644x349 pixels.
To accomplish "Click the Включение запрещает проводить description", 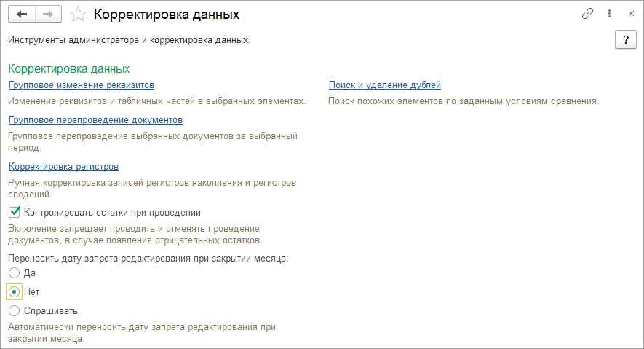I will [x=135, y=235].
